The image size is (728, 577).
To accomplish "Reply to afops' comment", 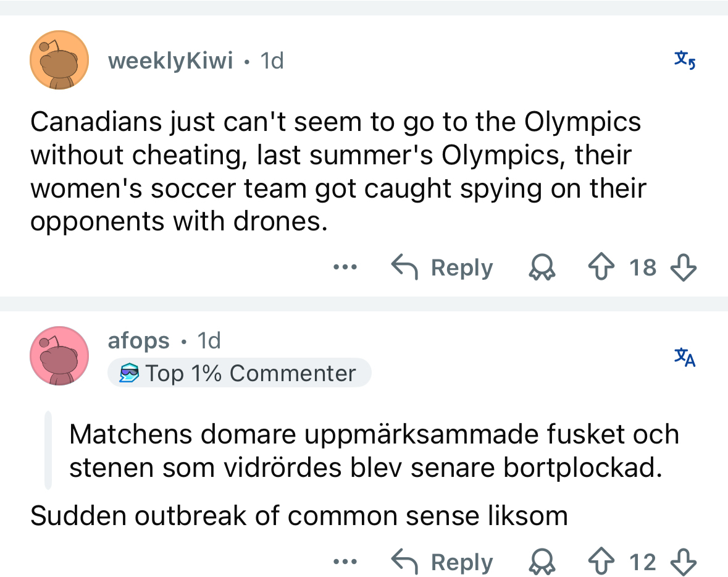I will [x=443, y=562].
